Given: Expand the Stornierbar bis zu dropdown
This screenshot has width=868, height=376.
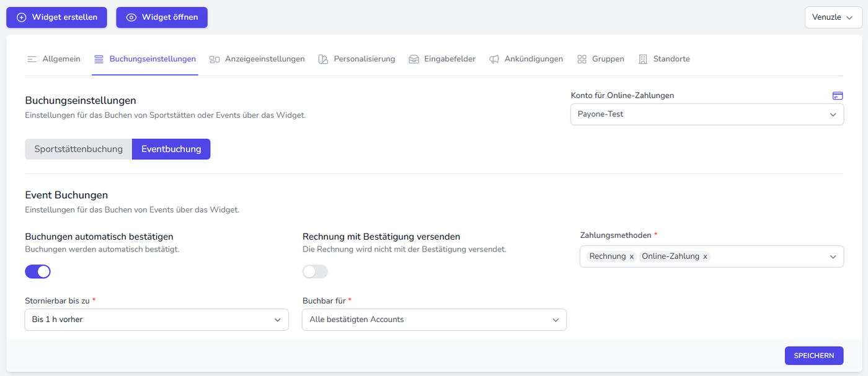Looking at the screenshot, I should [x=157, y=320].
